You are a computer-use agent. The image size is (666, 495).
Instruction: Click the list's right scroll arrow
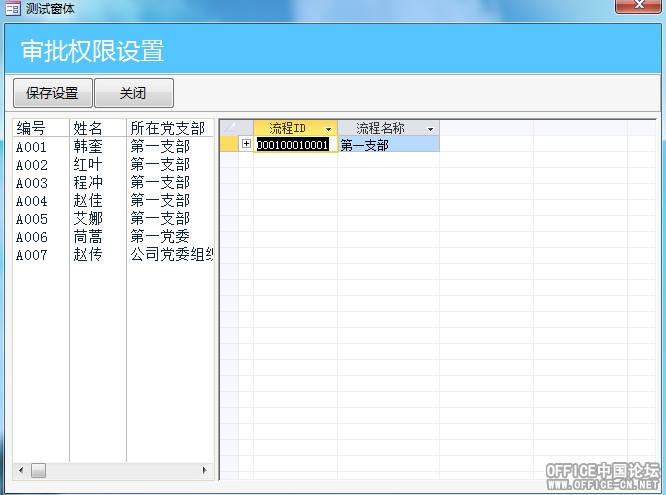pyautogui.click(x=204, y=470)
